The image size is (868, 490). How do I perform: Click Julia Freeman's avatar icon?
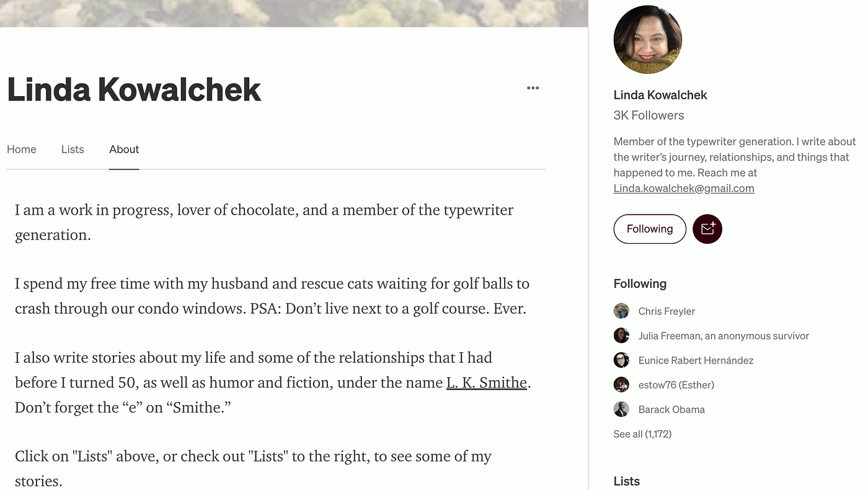(621, 336)
